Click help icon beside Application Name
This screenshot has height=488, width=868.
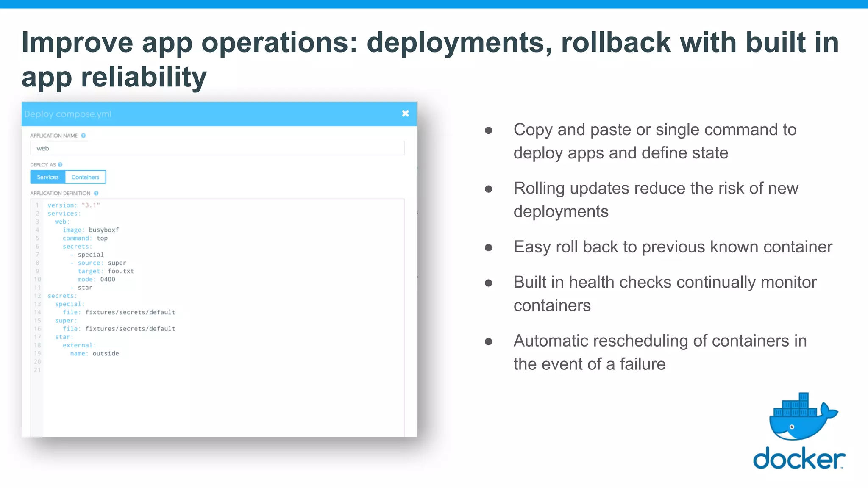(x=83, y=136)
